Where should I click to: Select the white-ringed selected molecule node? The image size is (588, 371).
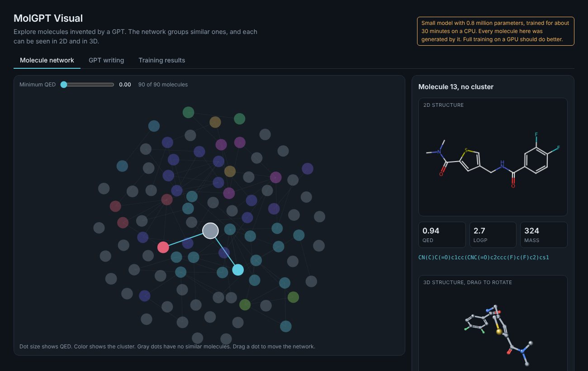point(210,231)
